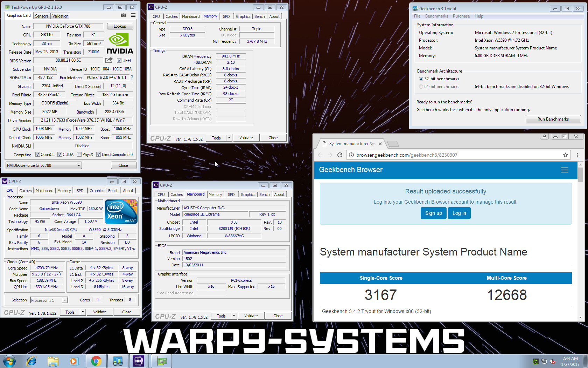Click Run Benchmarks button
The height and width of the screenshot is (368, 588).
tap(553, 119)
